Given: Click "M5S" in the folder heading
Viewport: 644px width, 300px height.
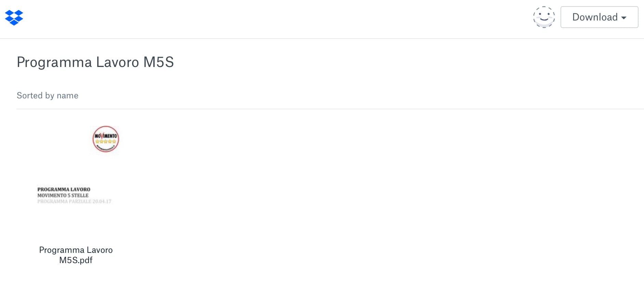Looking at the screenshot, I should coord(158,62).
